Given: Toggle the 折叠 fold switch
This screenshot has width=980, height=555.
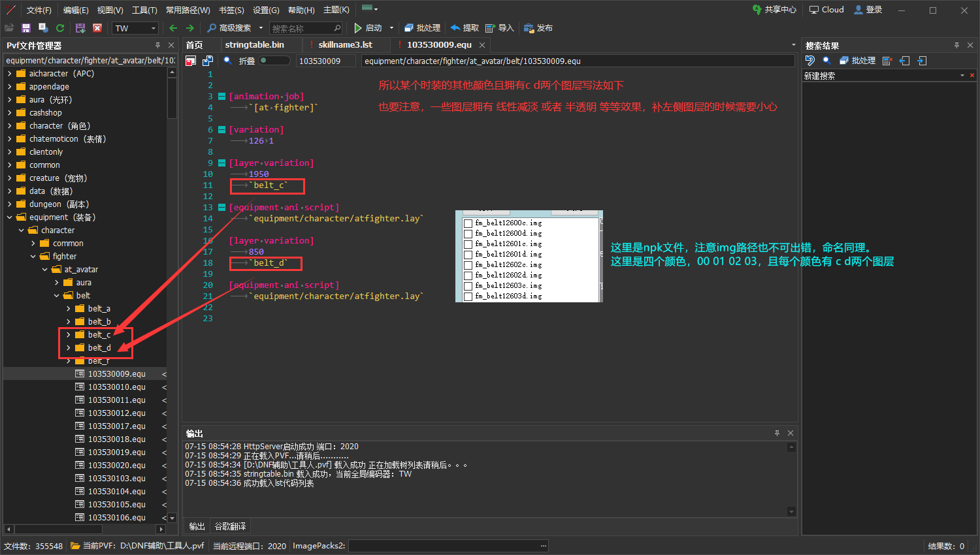Looking at the screenshot, I should (x=274, y=61).
